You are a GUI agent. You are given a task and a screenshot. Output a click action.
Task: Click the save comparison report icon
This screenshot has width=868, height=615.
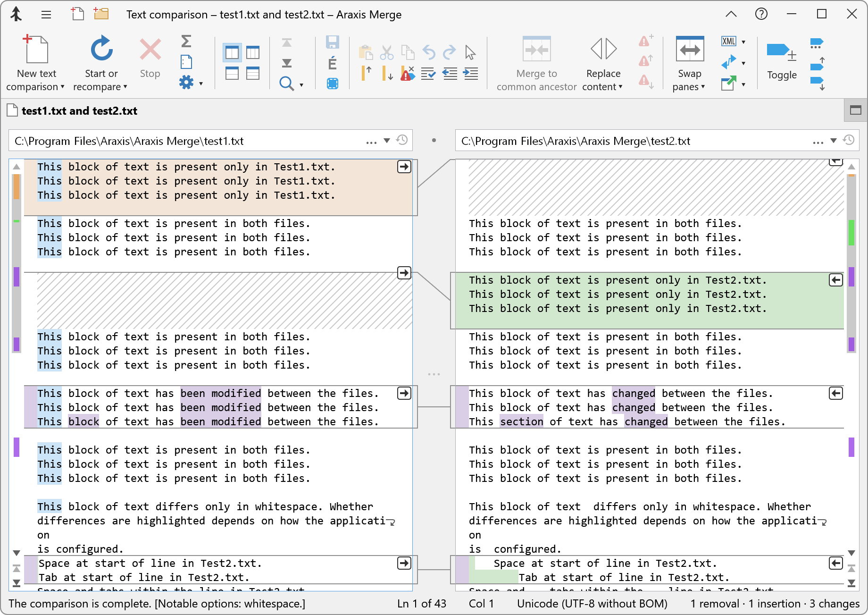point(333,42)
